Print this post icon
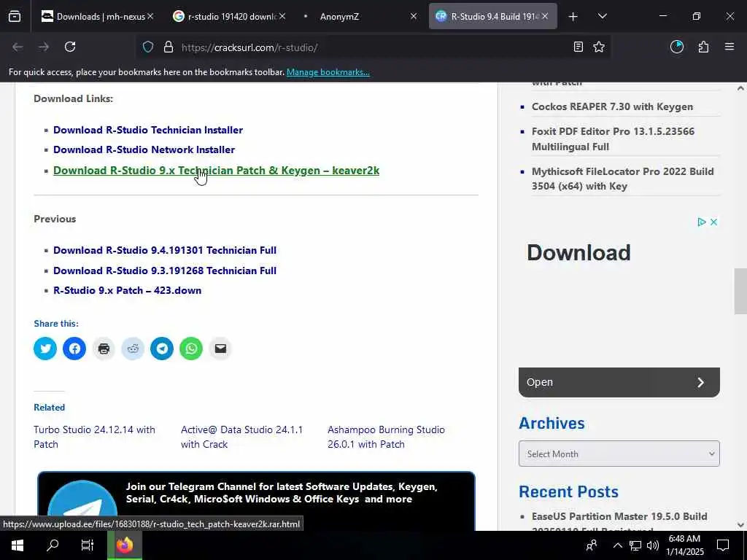 (x=104, y=349)
